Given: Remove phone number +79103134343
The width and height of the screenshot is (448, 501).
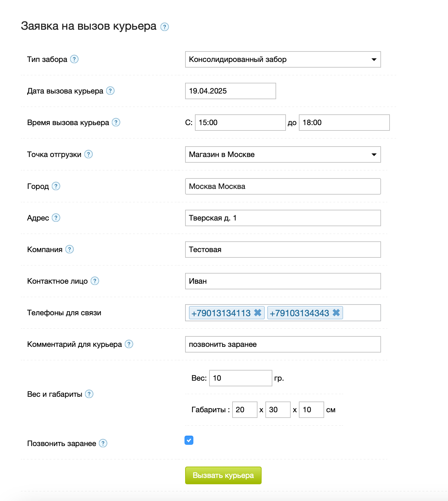Looking at the screenshot, I should (336, 313).
